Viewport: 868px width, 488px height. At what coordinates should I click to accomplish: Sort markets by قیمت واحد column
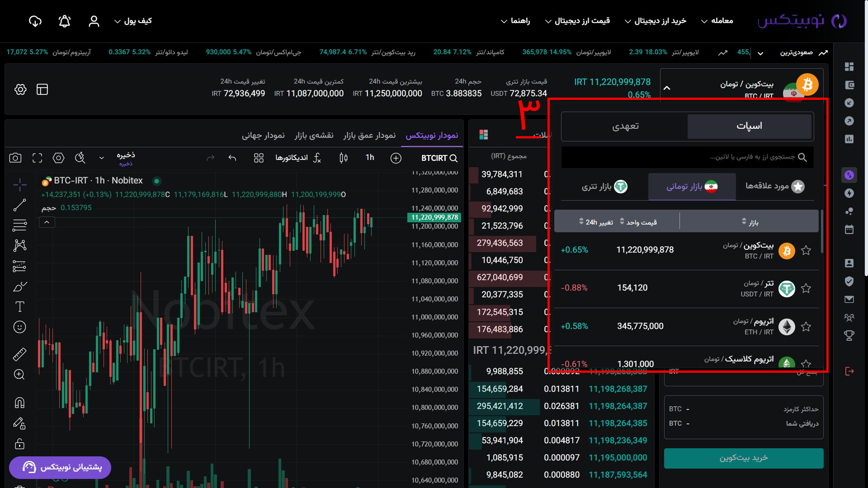pos(638,222)
